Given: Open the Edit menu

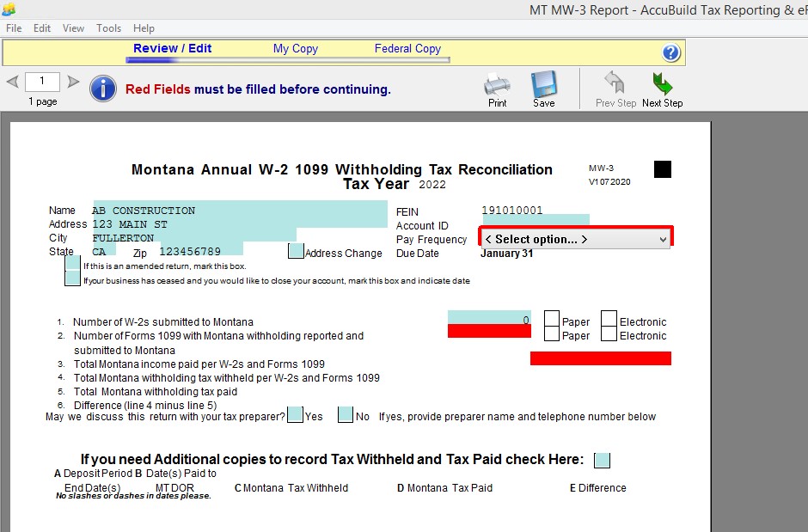Looking at the screenshot, I should tap(42, 28).
